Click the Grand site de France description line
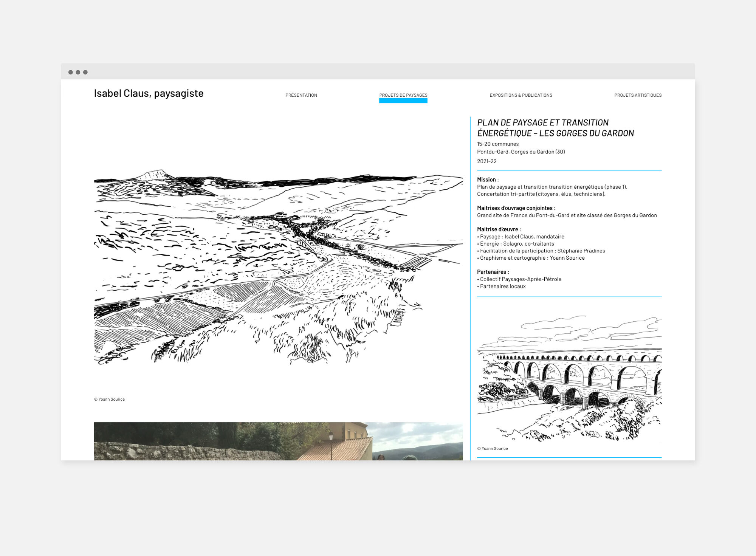The width and height of the screenshot is (756, 556). [x=567, y=215]
